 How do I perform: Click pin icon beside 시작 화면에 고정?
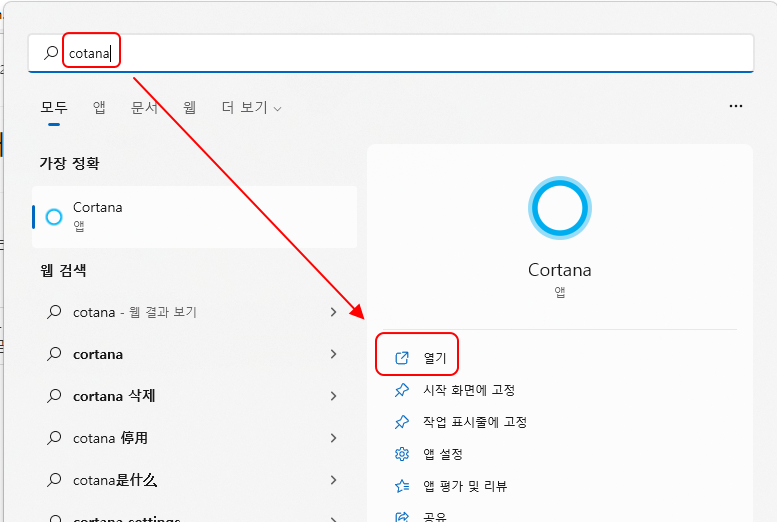tap(402, 390)
